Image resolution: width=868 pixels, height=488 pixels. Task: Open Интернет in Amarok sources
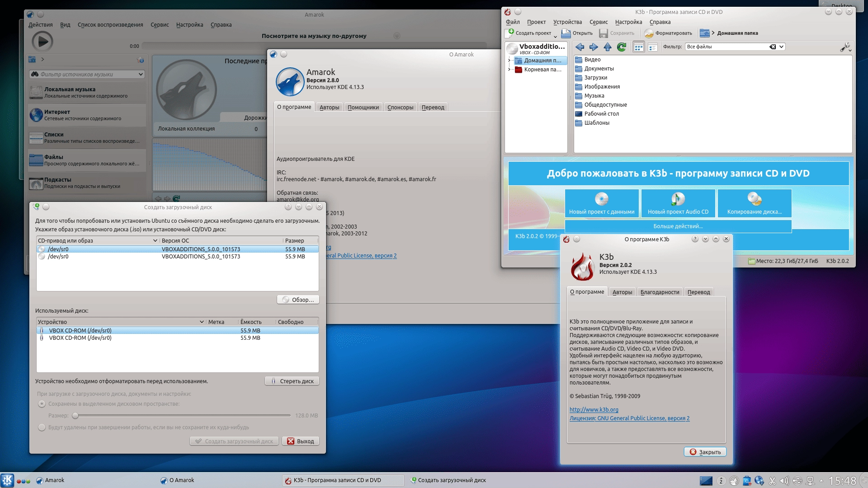(87, 115)
